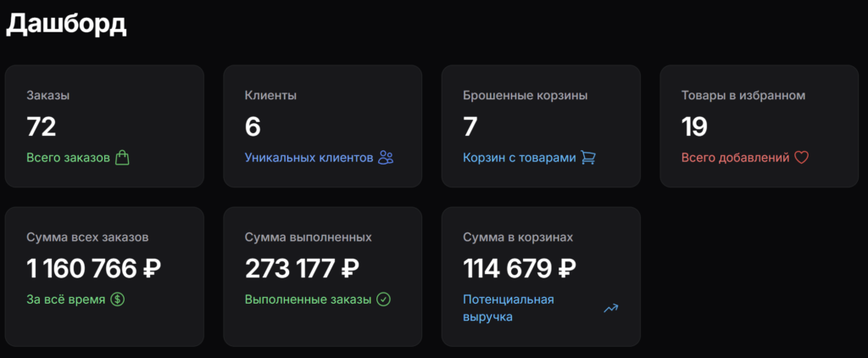The image size is (868, 358).
Task: Click the 1 160 766 ₽ total amount
Action: pos(93,269)
